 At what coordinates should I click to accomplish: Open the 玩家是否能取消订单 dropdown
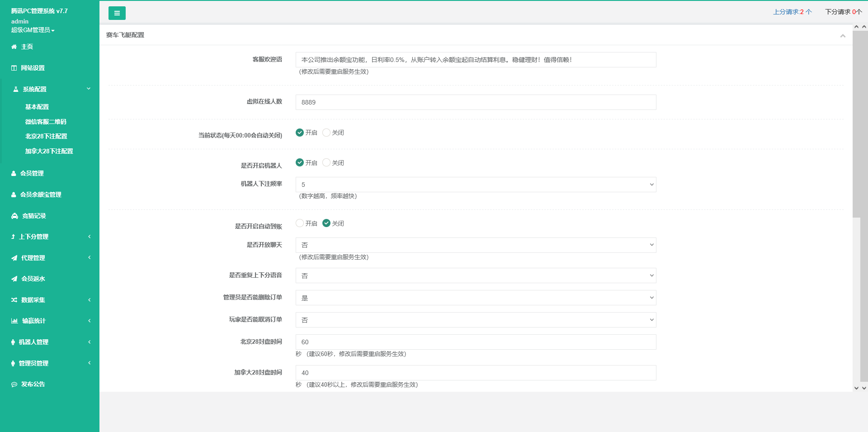tap(476, 320)
